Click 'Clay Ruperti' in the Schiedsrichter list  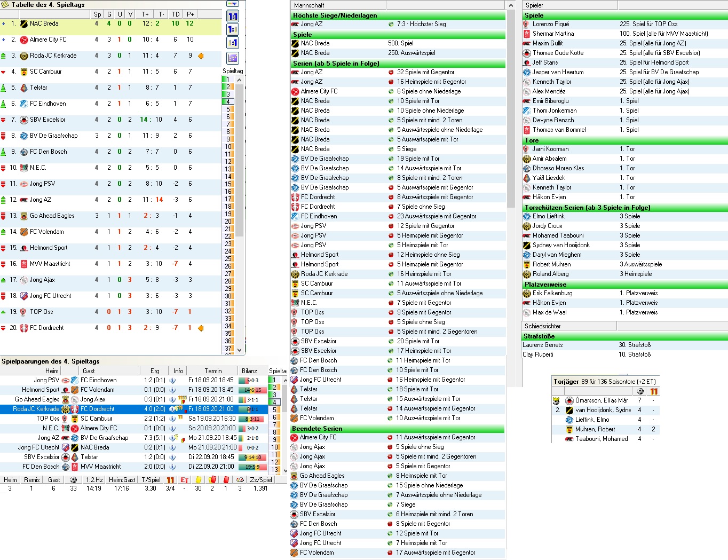point(538,354)
